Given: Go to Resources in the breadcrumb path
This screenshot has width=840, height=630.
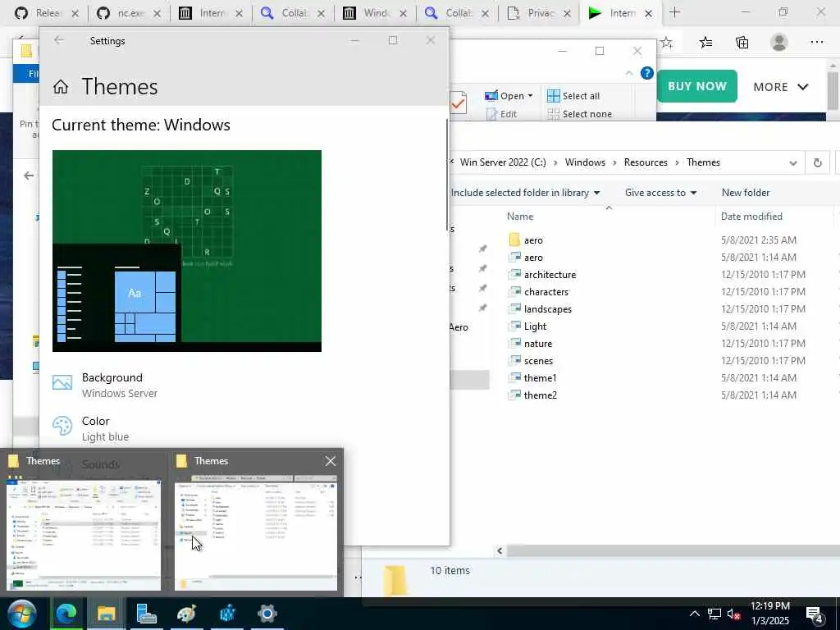Looking at the screenshot, I should point(646,162).
